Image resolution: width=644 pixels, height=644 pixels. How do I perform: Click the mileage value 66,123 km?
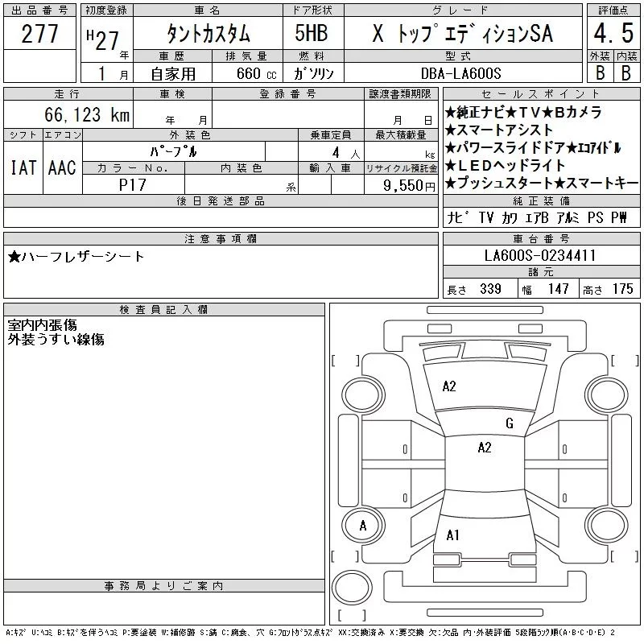[x=88, y=114]
